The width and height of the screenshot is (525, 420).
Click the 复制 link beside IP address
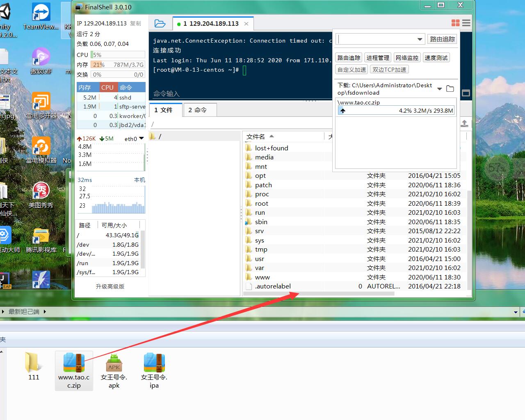(x=135, y=24)
